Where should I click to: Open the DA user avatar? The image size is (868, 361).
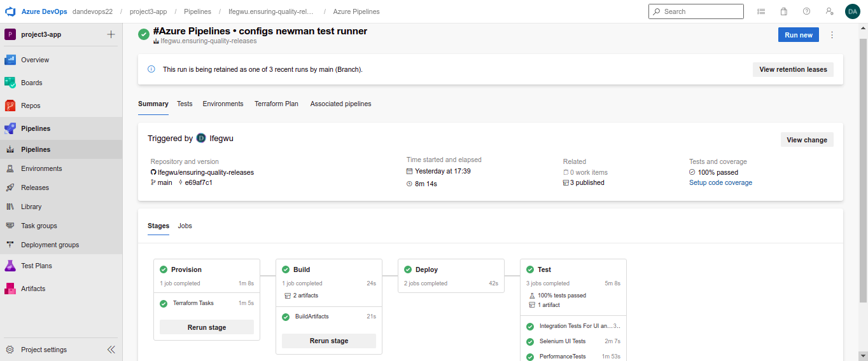852,11
